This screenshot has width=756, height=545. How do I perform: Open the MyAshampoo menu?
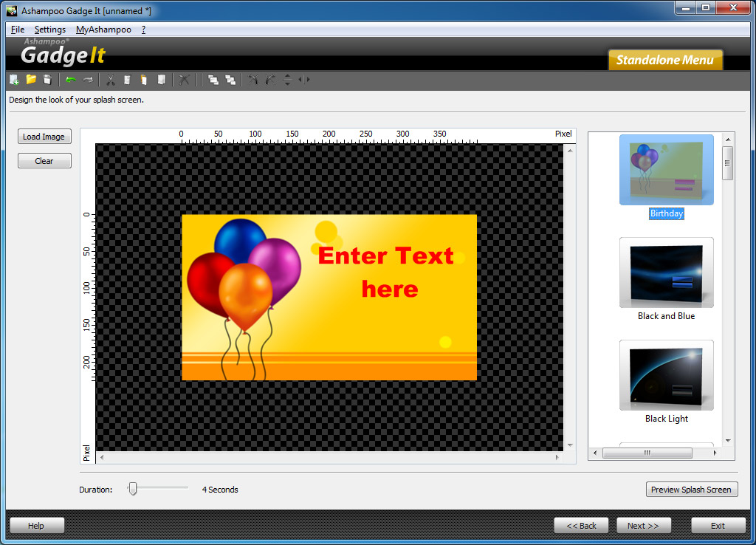[x=103, y=30]
